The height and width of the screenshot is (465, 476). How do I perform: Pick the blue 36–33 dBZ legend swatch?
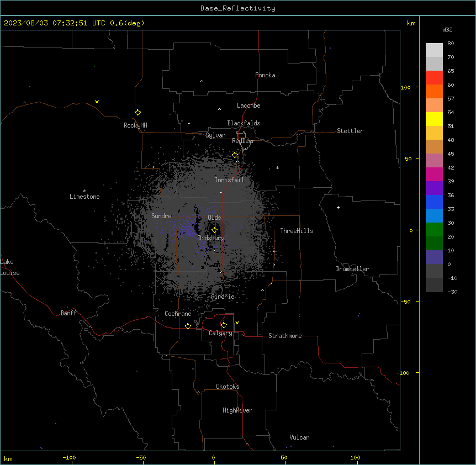click(434, 202)
